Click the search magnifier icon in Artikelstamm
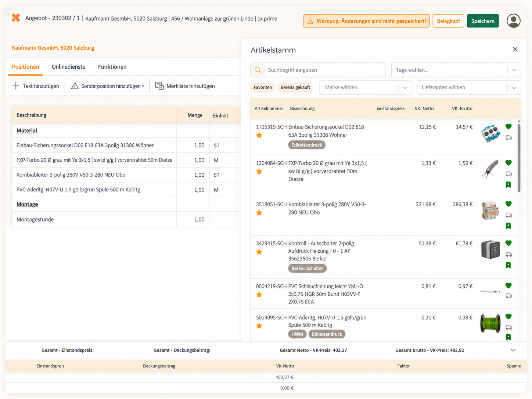 [x=258, y=70]
